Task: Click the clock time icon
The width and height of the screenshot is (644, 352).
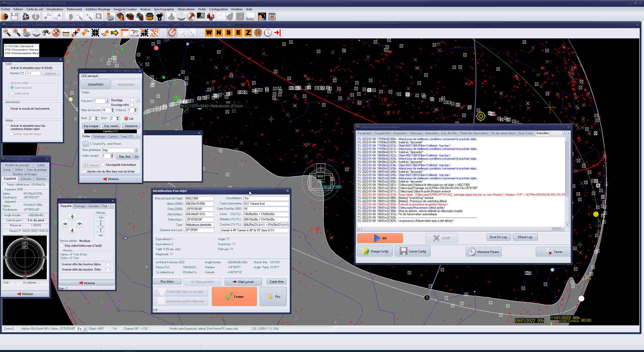Action: [x=268, y=33]
